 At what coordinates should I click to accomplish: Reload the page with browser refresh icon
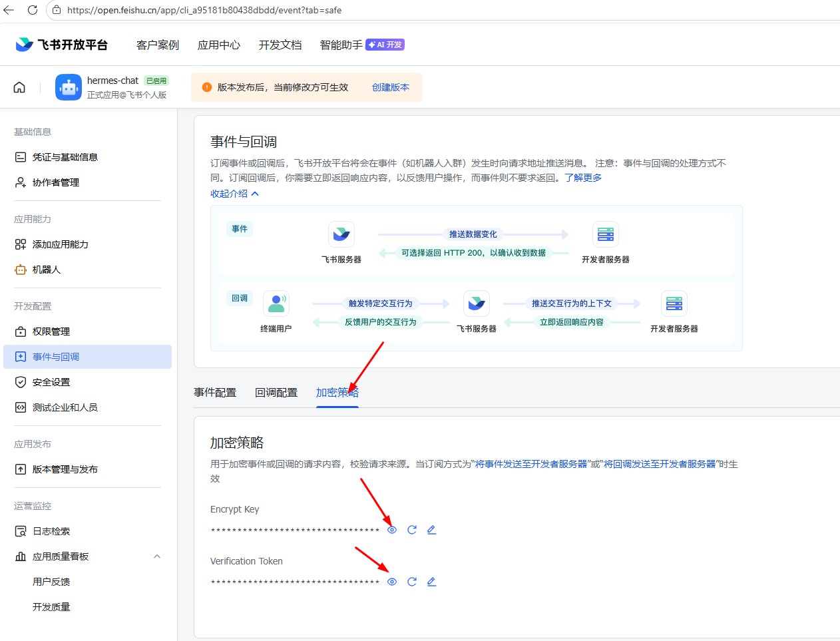click(x=32, y=10)
